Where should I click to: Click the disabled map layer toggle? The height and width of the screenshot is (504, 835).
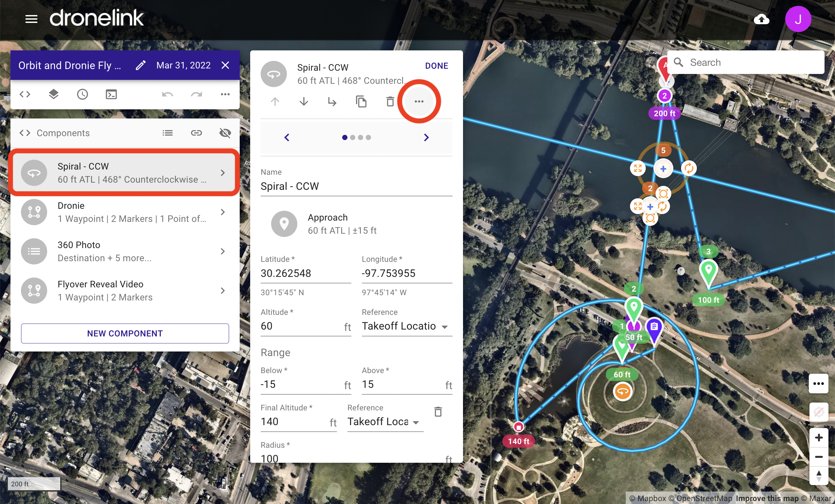pyautogui.click(x=818, y=412)
